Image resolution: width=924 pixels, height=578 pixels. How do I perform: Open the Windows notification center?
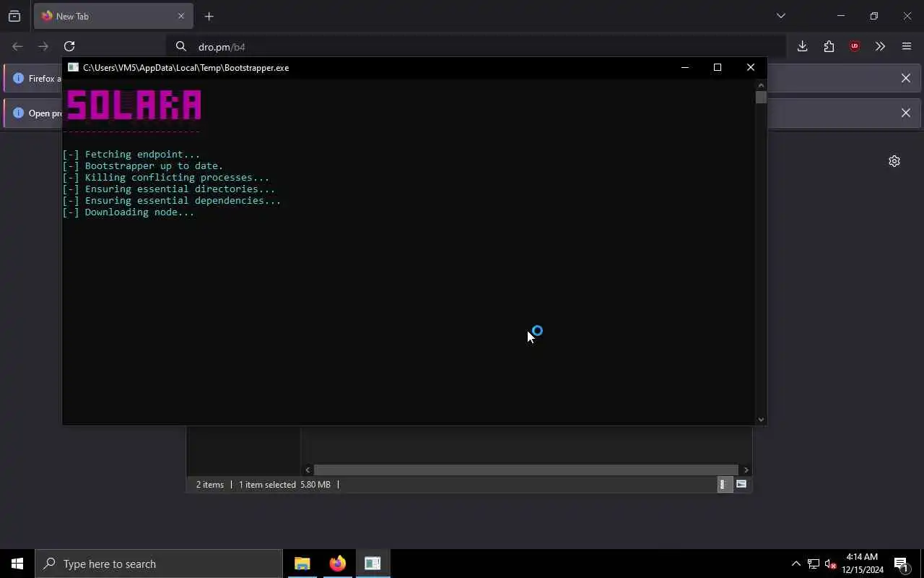tap(902, 564)
